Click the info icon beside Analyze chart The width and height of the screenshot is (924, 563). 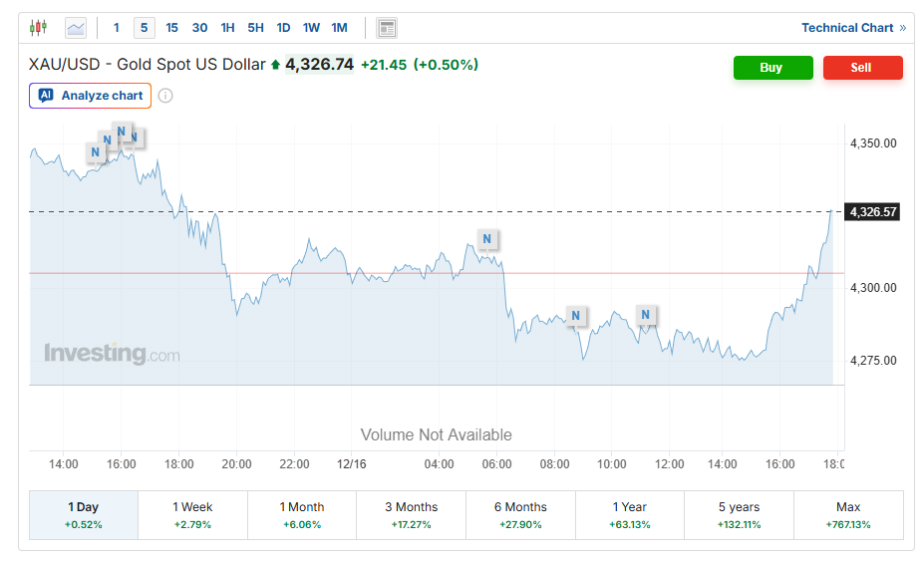click(x=165, y=96)
